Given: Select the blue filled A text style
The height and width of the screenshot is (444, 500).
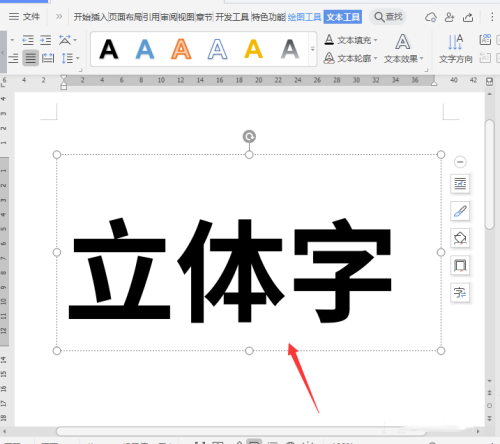Looking at the screenshot, I should pyautogui.click(x=145, y=49).
